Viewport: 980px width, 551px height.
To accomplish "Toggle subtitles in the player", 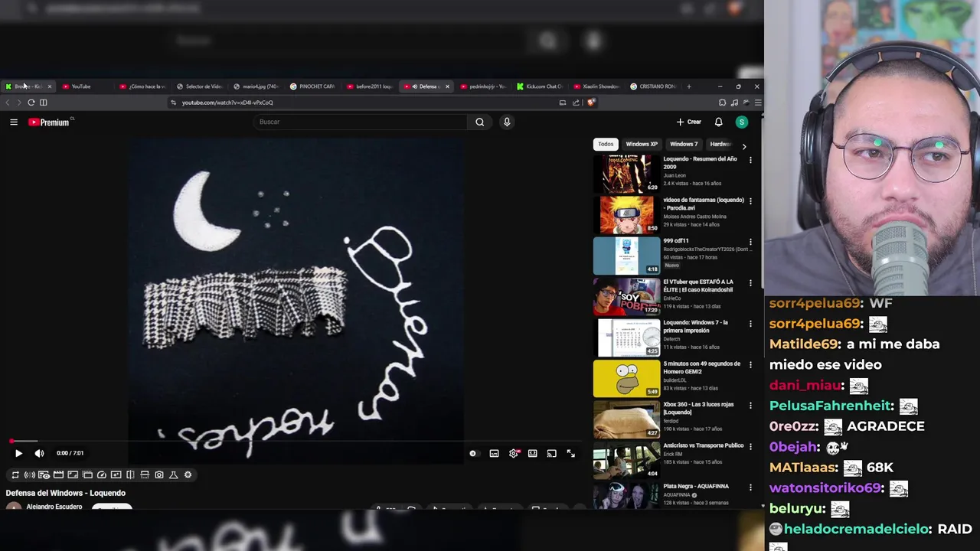I will coord(494,453).
